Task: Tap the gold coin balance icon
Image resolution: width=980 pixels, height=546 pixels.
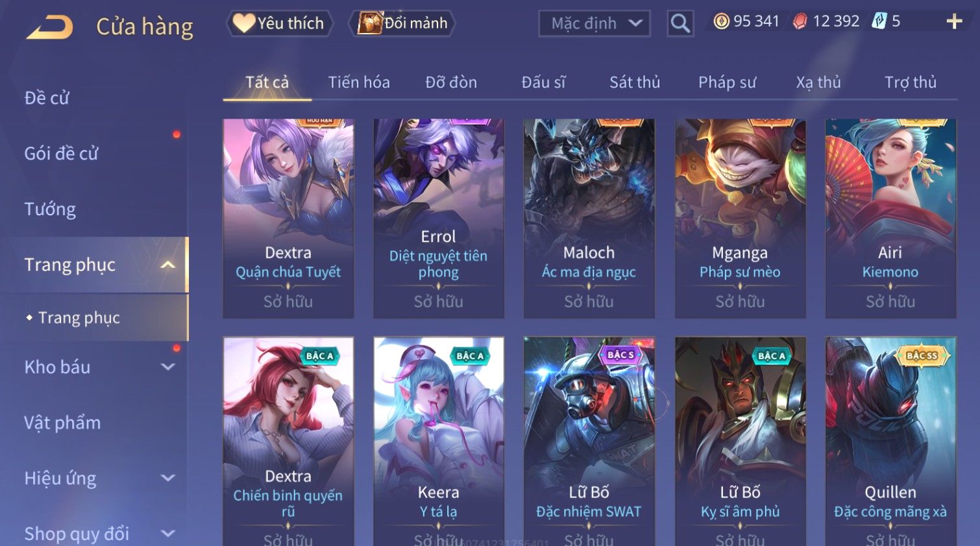Action: coord(721,21)
